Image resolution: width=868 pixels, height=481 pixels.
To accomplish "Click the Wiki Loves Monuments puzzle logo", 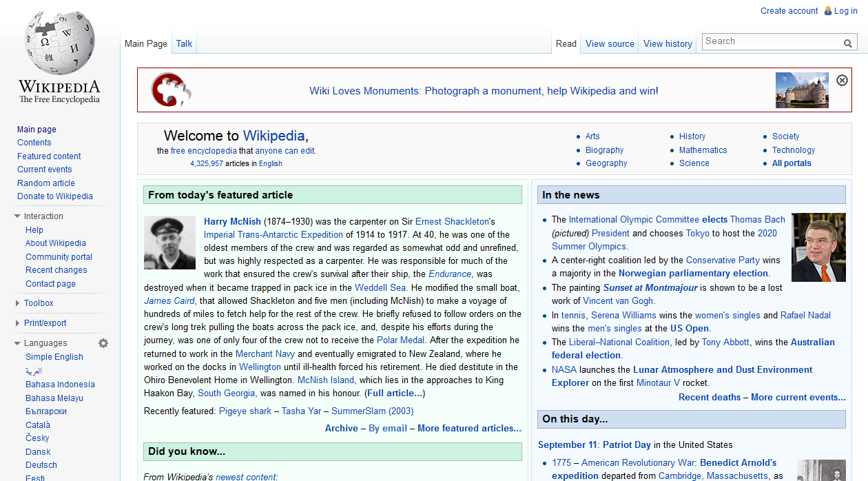I will click(172, 90).
